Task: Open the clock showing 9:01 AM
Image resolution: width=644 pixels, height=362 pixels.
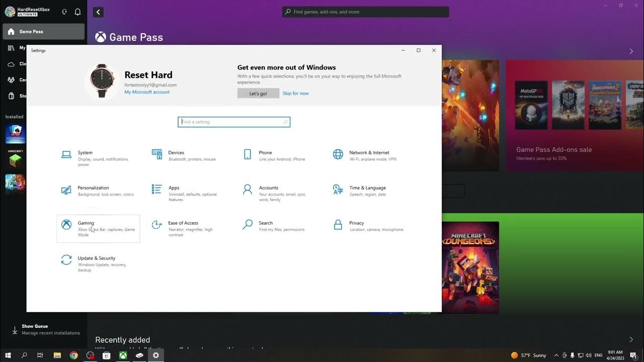Action: 615,355
